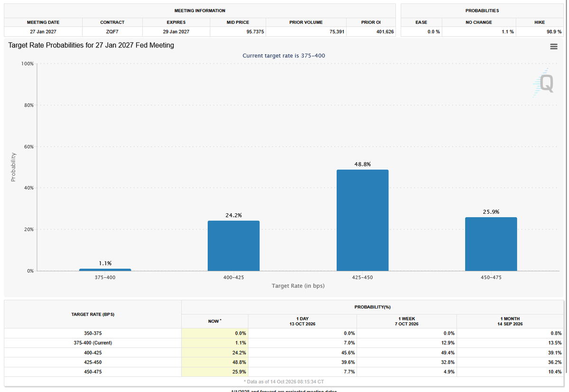The height and width of the screenshot is (392, 569).
Task: Click the CONTRACT column header
Action: click(x=112, y=22)
